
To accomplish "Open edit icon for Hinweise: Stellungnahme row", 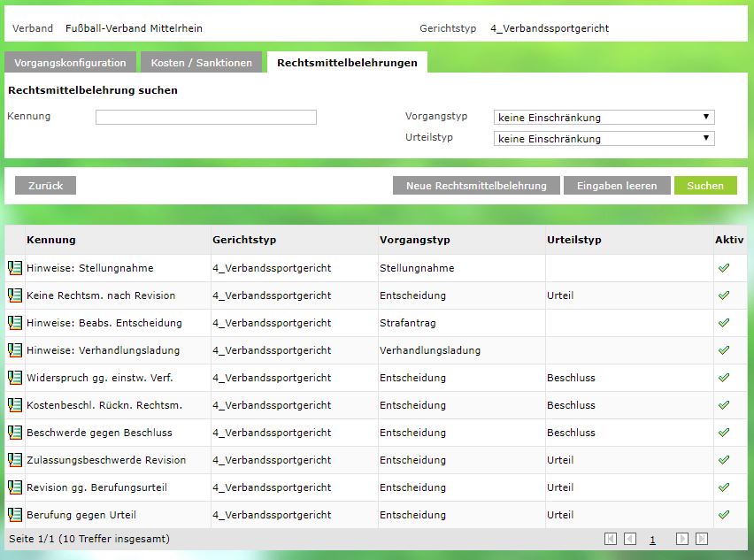I will coord(15,268).
